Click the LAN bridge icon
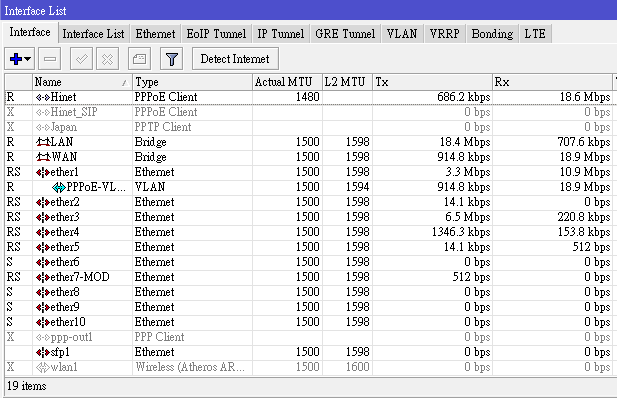 point(43,142)
